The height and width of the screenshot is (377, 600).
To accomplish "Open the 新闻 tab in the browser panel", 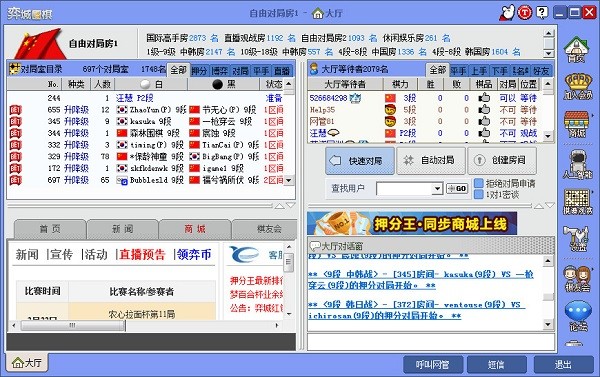I will tap(122, 229).
